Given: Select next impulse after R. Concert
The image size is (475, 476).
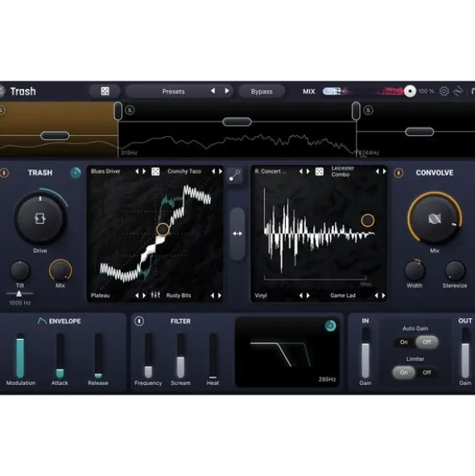Looking at the screenshot, I should (x=308, y=172).
